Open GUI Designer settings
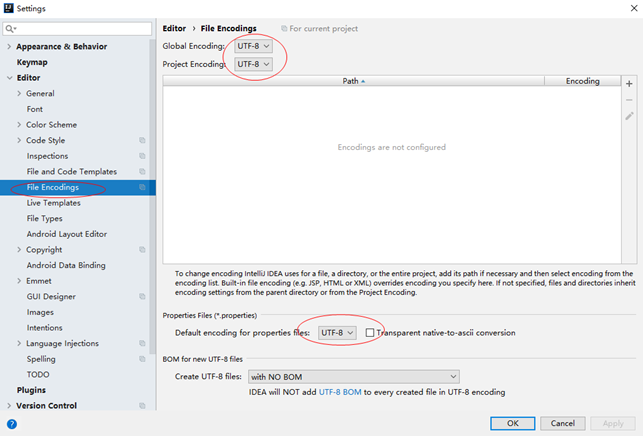Viewport: 643px width, 436px height. [51, 296]
